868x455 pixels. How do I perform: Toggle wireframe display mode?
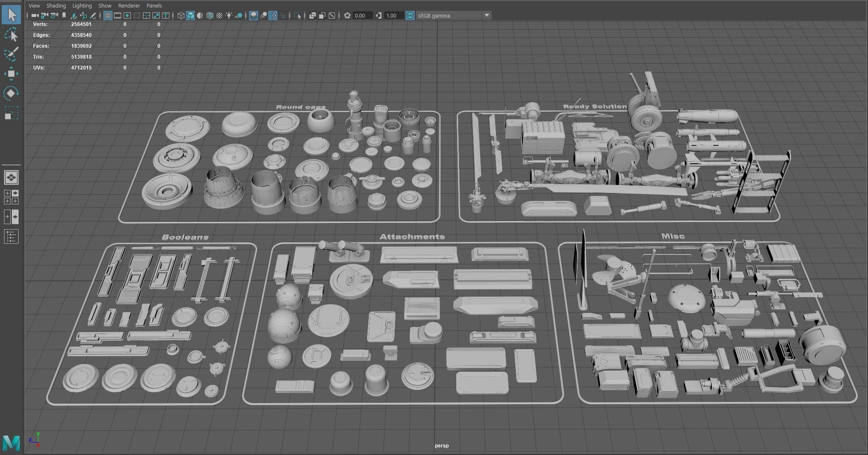click(x=181, y=15)
